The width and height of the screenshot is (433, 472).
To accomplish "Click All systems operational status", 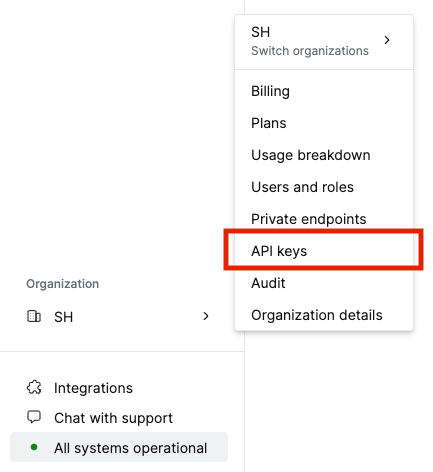I will 119,447.
